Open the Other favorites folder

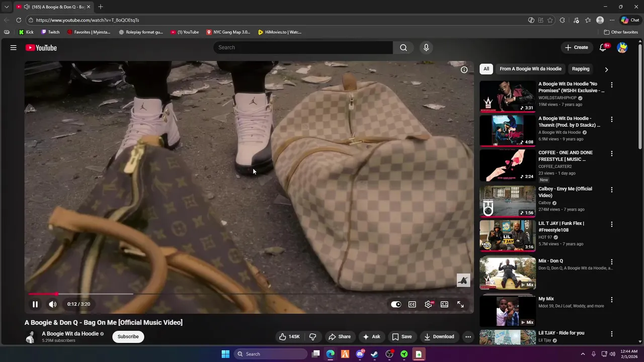pyautogui.click(x=621, y=32)
